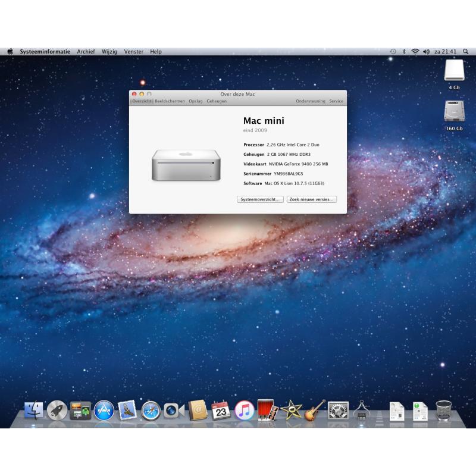Launch the App Store from dock
The image size is (476, 476).
(104, 411)
